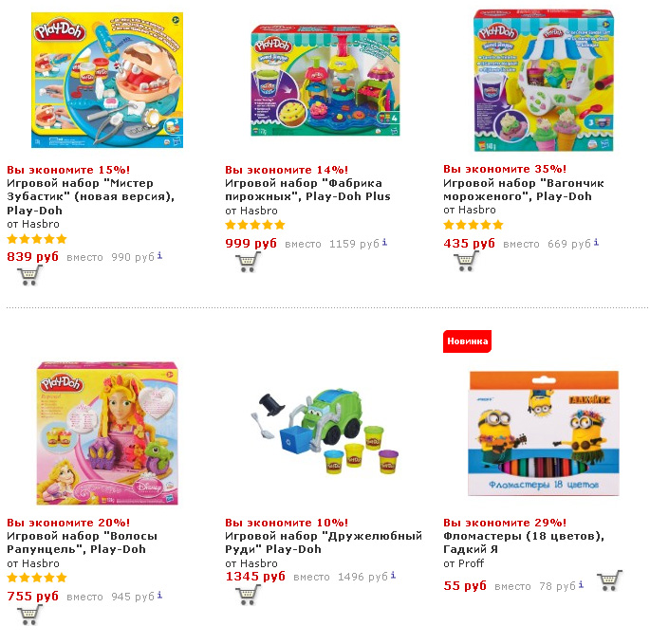Click info icon beside 990 руб price

tap(159, 256)
